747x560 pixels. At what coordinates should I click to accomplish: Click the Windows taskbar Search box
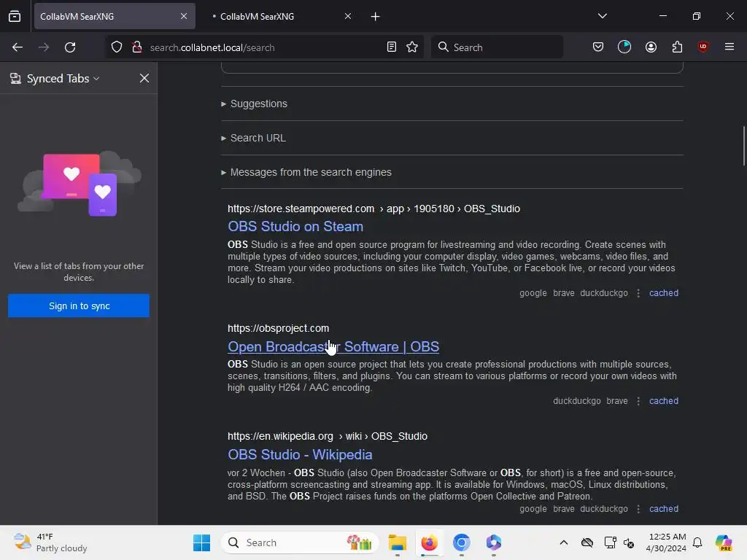click(x=300, y=542)
